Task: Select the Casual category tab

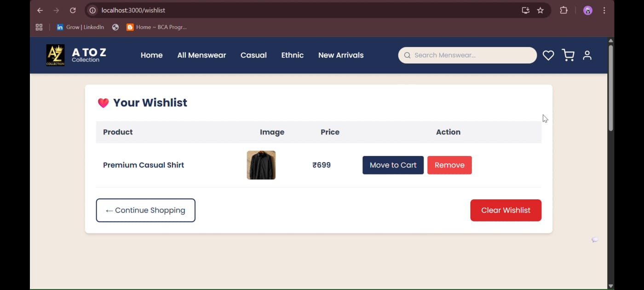Action: tap(253, 55)
